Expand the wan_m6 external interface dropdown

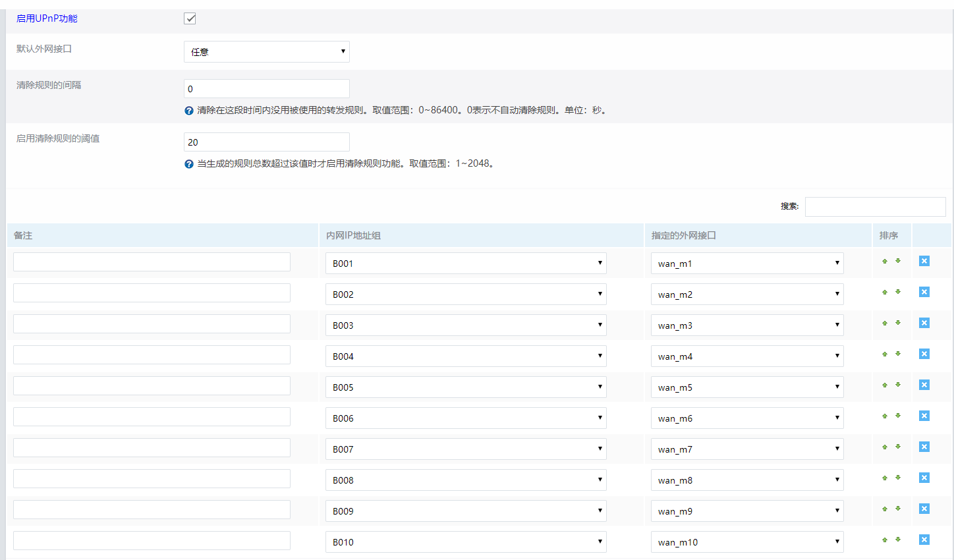point(746,418)
